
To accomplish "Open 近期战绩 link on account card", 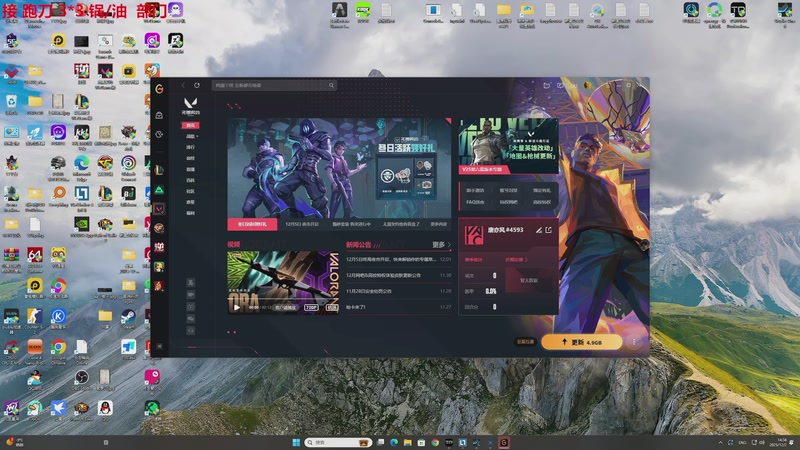I will 516,260.
